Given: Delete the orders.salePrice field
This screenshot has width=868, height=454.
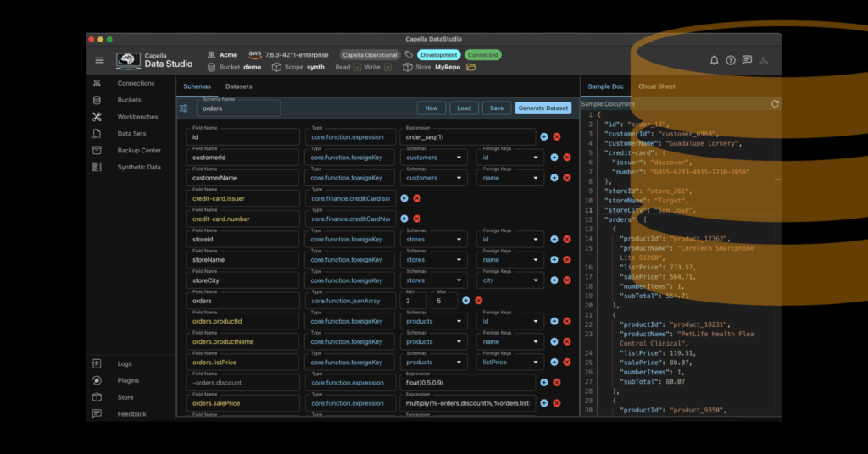Looking at the screenshot, I should pyautogui.click(x=557, y=403).
